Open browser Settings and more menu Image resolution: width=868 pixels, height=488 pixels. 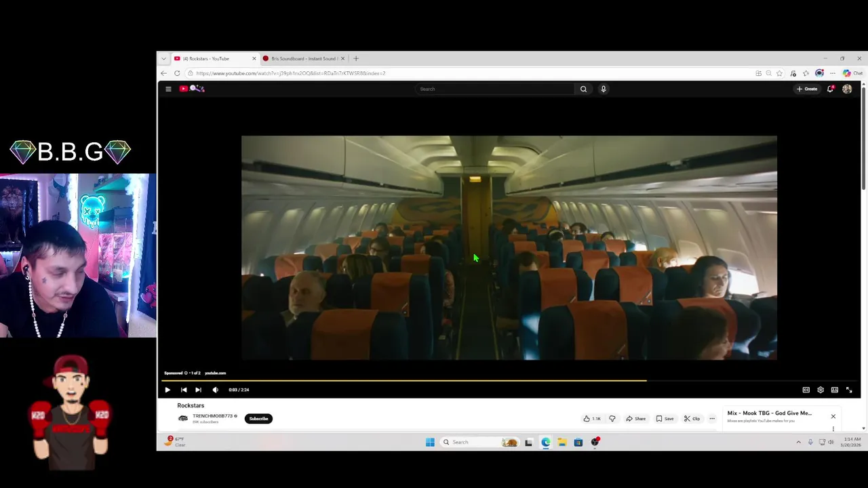tap(833, 73)
